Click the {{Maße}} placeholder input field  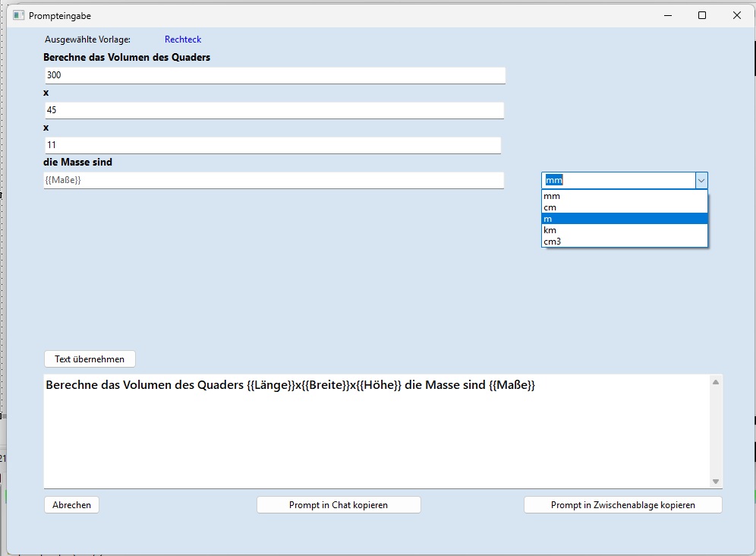(x=273, y=180)
